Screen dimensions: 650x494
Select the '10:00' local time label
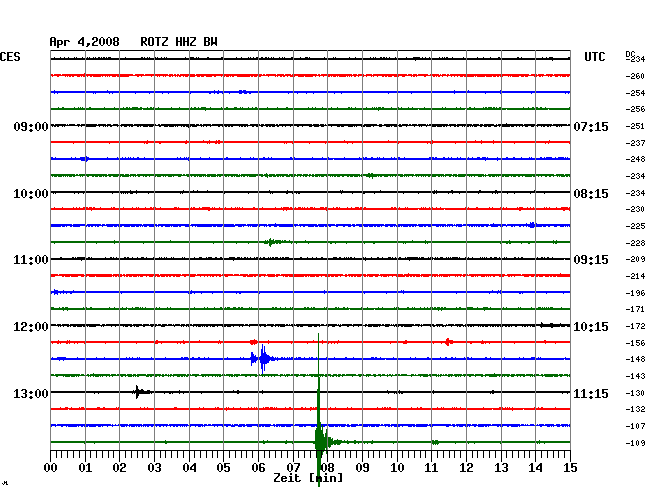31,194
